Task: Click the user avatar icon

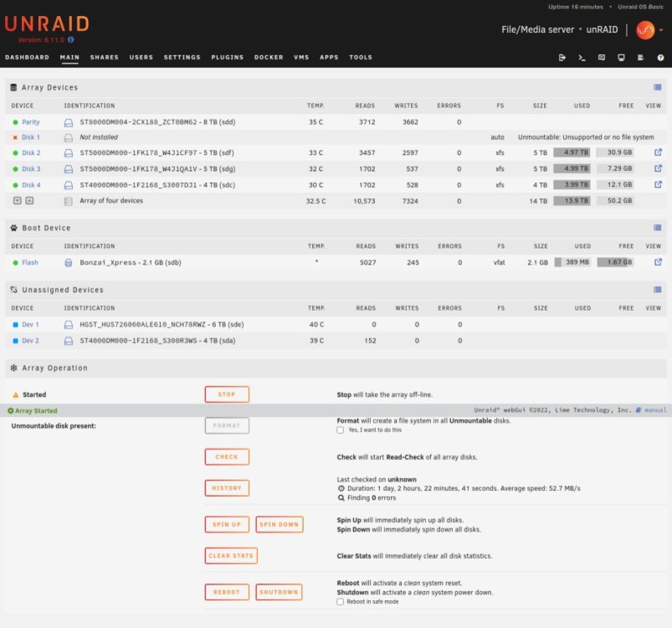Action: click(x=645, y=30)
